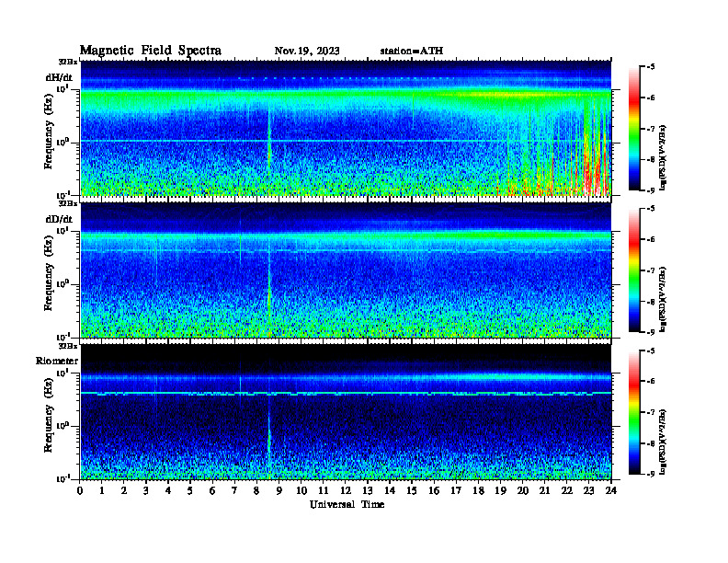This screenshot has width=728, height=563.
Task: Click hour '14' on the Universal Time axis
Action: coord(390,490)
